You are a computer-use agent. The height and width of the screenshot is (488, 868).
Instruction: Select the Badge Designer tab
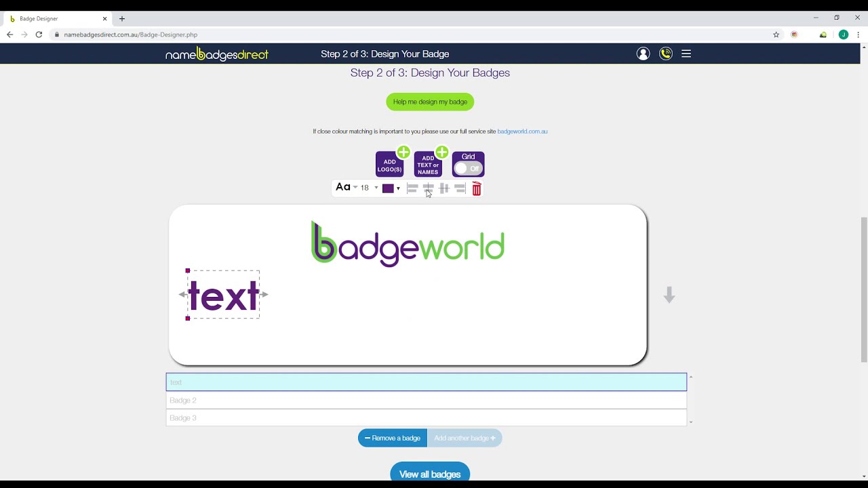58,18
